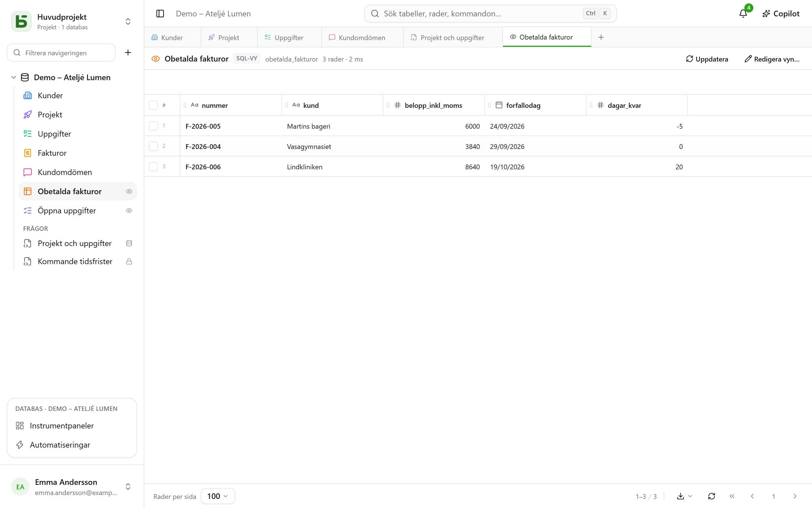Click the Huvudprojekt logo icon
The height and width of the screenshot is (508, 812).
pyautogui.click(x=21, y=21)
